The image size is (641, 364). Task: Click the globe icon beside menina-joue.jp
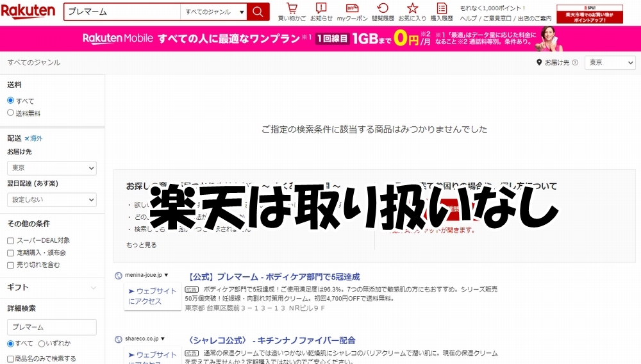[x=119, y=276]
